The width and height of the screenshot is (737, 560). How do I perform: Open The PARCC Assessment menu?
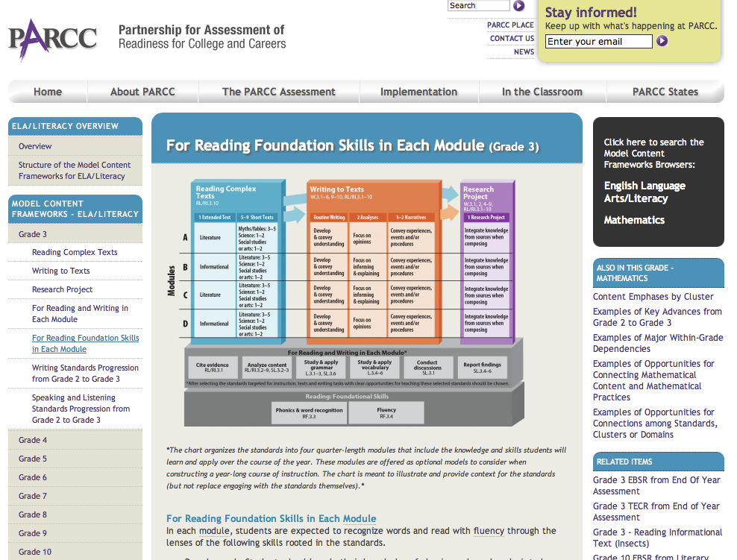(279, 92)
